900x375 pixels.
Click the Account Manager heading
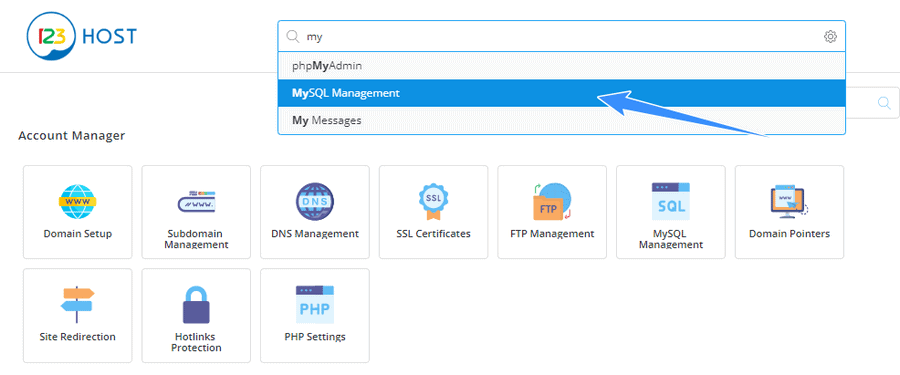(71, 136)
